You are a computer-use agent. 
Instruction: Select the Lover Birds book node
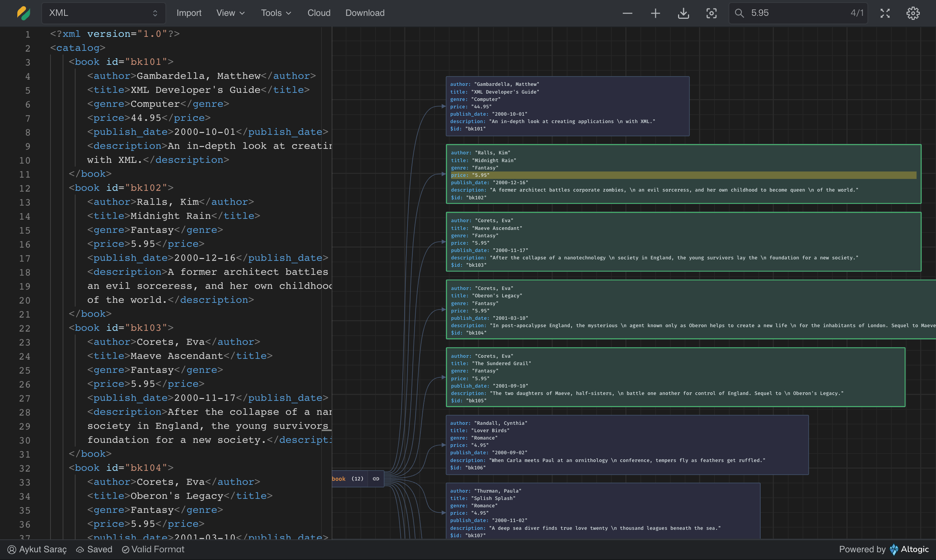[x=627, y=445]
